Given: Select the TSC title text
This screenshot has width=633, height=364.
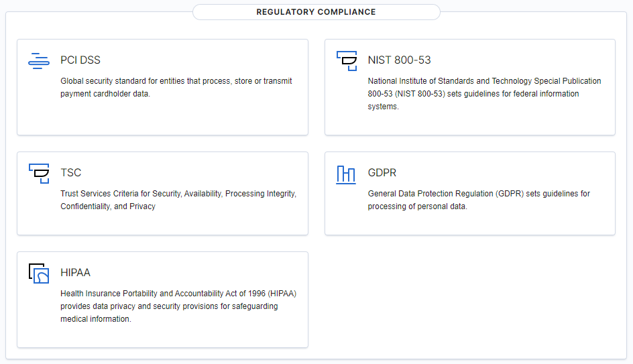Looking at the screenshot, I should click(70, 173).
